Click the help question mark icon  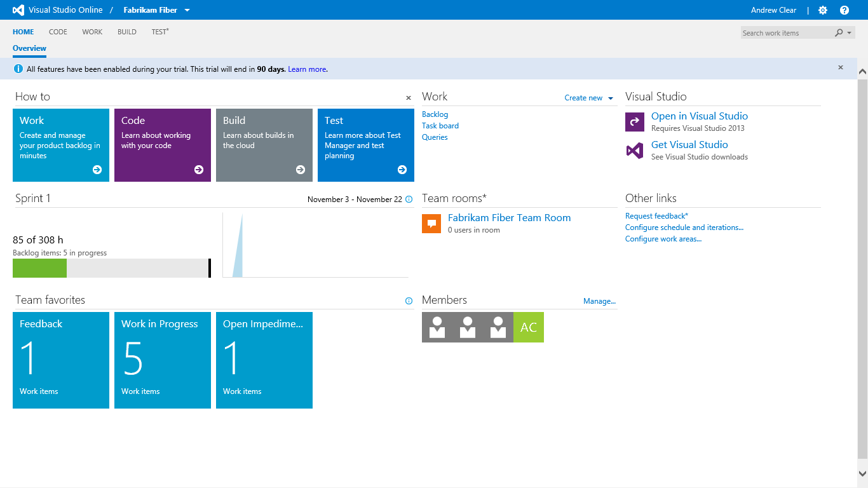pyautogui.click(x=844, y=10)
